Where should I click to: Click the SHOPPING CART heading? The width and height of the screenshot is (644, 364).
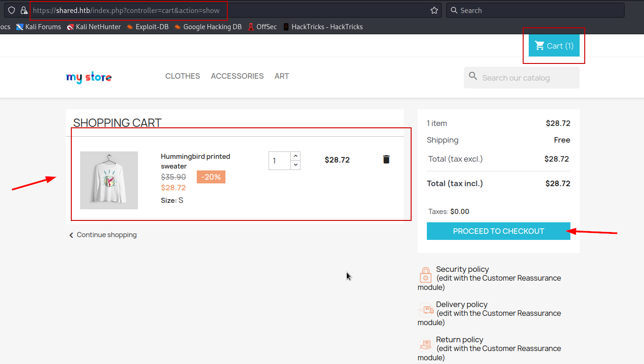click(117, 123)
